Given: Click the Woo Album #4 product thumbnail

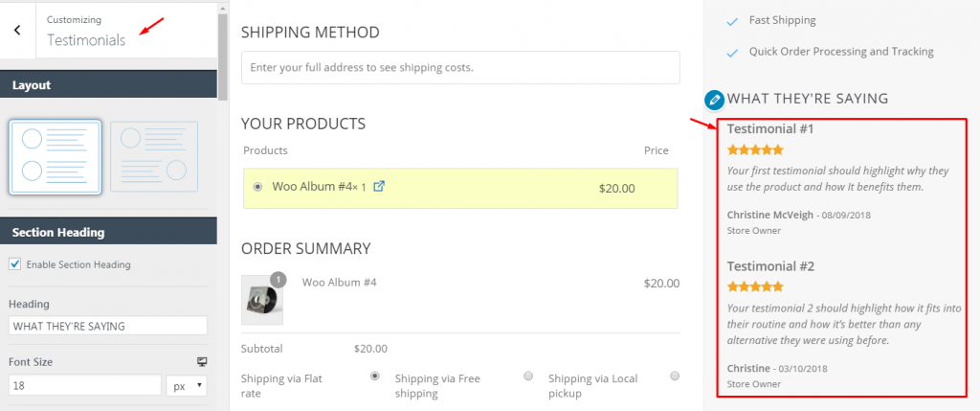Looking at the screenshot, I should [x=262, y=300].
